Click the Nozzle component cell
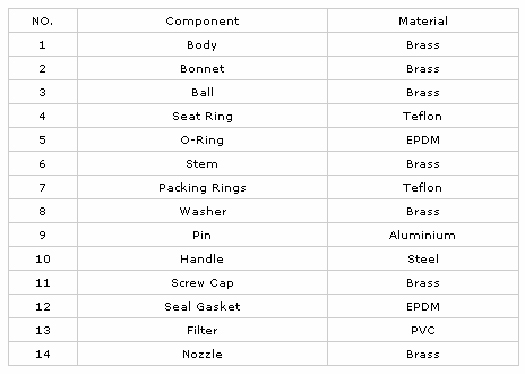 point(202,354)
